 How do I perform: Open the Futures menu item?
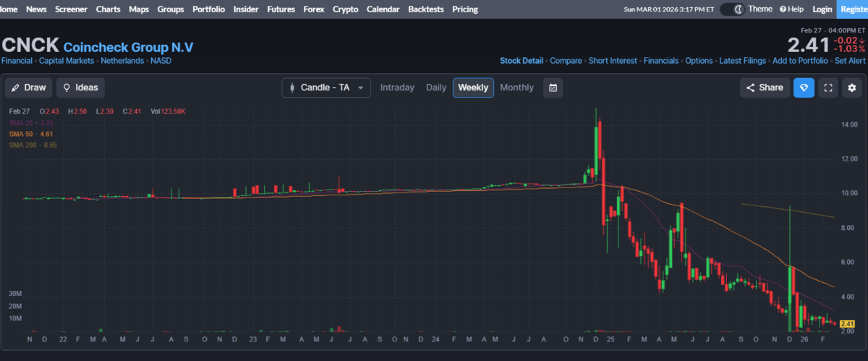[x=281, y=9]
